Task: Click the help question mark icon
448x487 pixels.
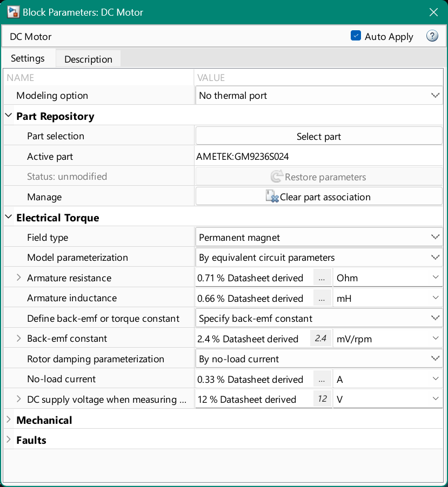Action: [x=432, y=36]
